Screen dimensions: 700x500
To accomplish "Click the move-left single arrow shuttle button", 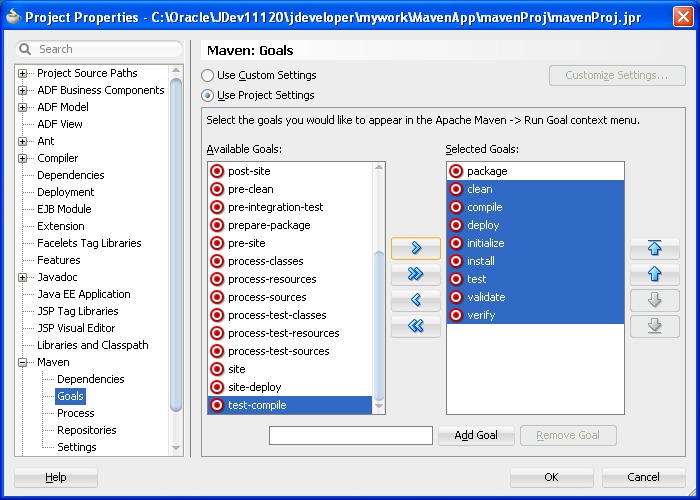I will click(416, 300).
